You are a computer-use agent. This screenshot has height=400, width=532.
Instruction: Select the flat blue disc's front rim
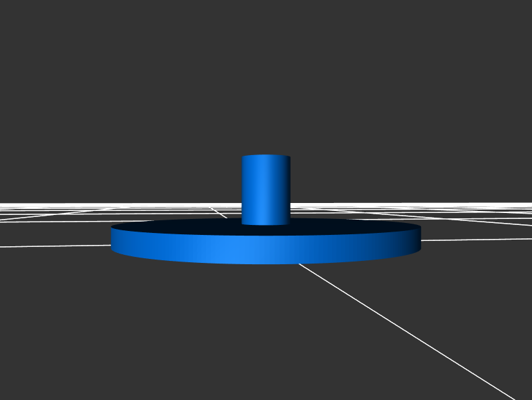[x=199, y=250]
